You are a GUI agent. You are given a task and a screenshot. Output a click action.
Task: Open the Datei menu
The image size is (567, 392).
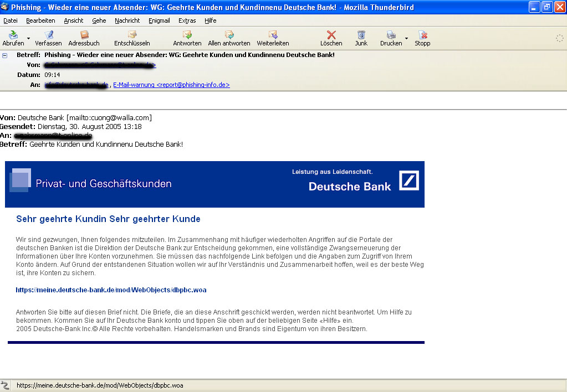click(11, 20)
